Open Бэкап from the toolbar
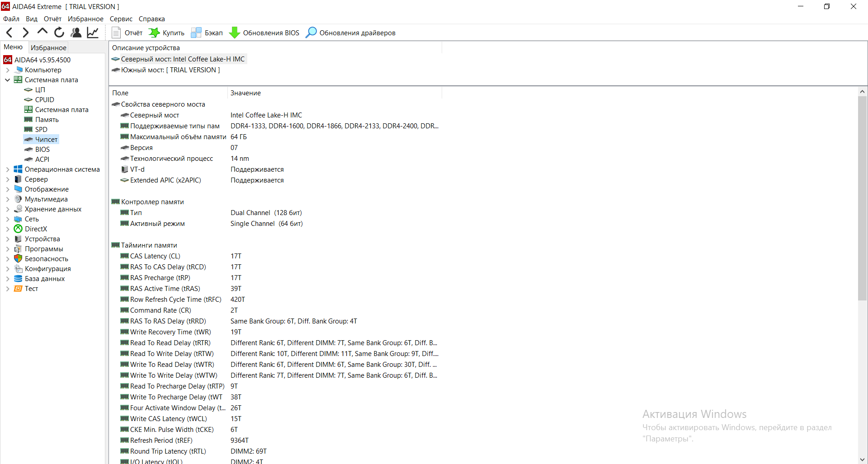This screenshot has width=868, height=464. pos(207,33)
